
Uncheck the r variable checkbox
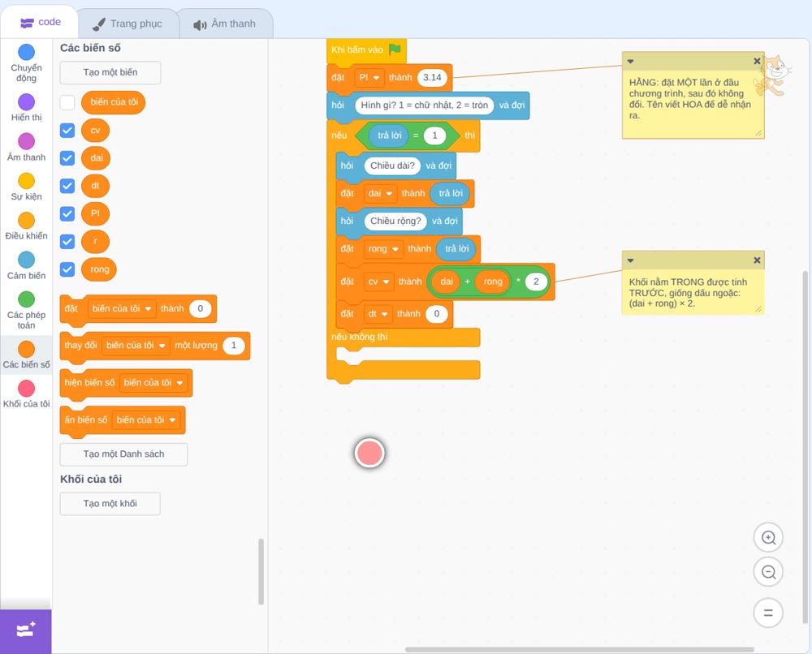(x=67, y=241)
